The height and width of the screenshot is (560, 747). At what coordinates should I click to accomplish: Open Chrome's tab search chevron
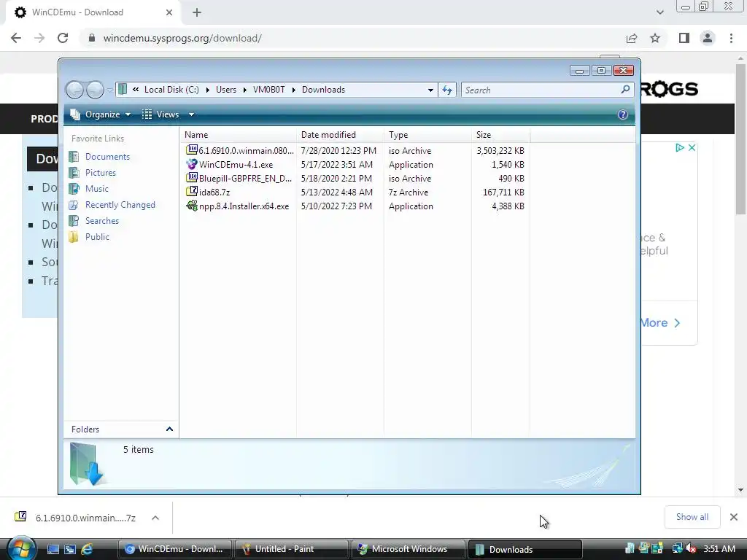pos(659,12)
